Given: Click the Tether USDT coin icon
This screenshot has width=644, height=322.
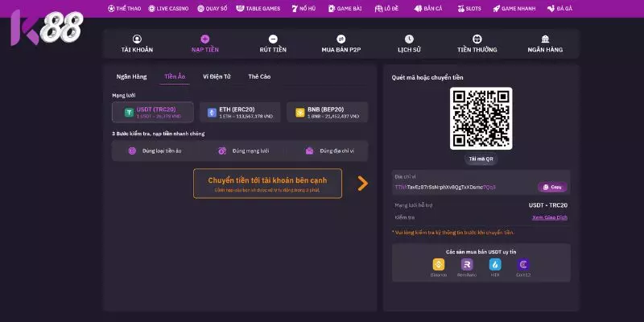Looking at the screenshot, I should coord(130,113).
